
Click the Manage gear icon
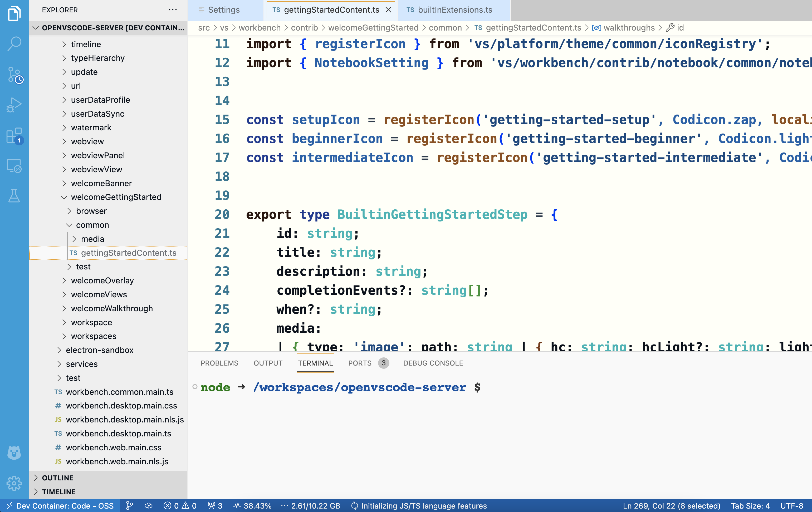tap(14, 483)
